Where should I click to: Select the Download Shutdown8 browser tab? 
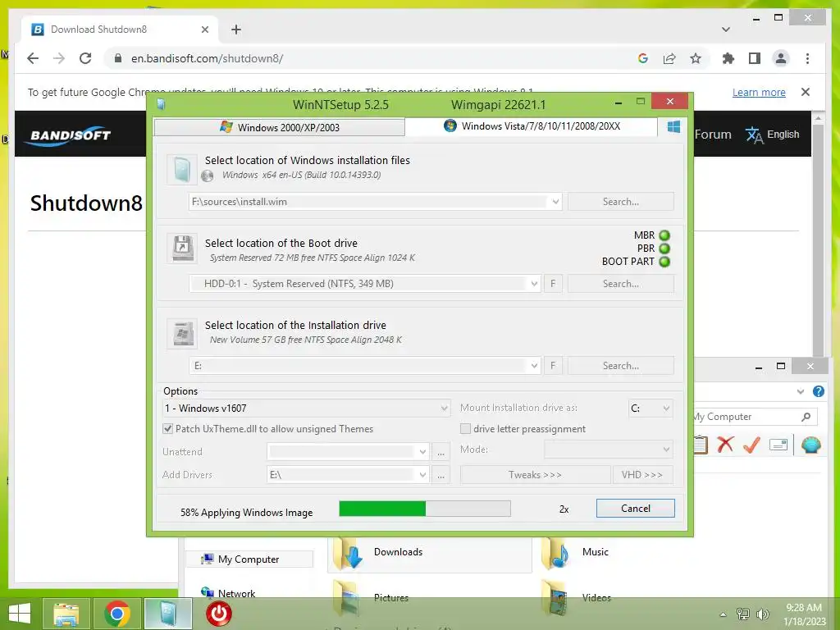click(120, 30)
